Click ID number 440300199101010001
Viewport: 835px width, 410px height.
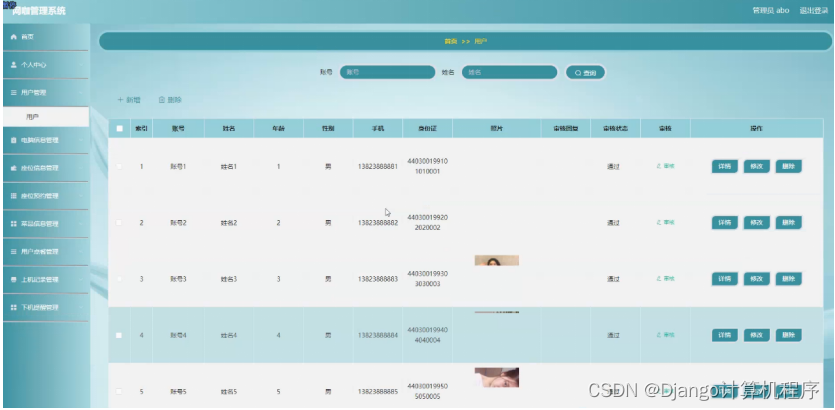tap(428, 166)
